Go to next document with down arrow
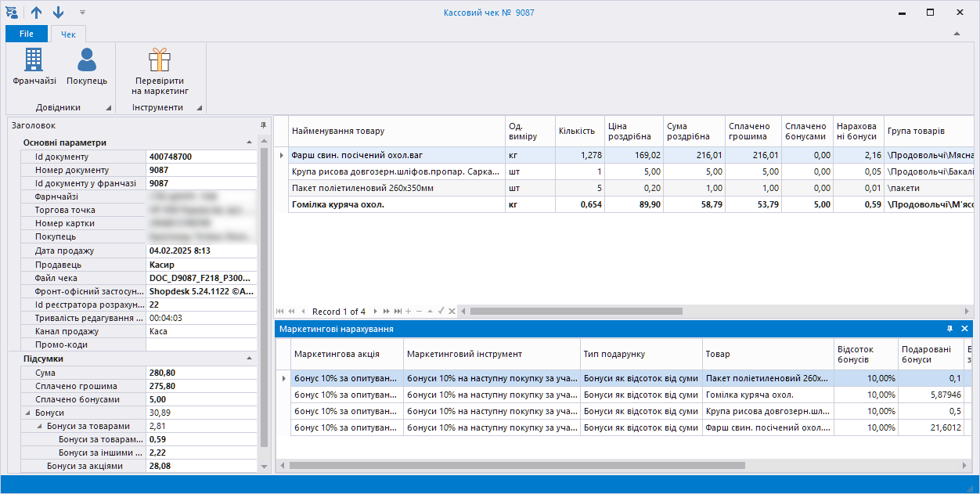Screen dimensions: 980x494 (59, 13)
